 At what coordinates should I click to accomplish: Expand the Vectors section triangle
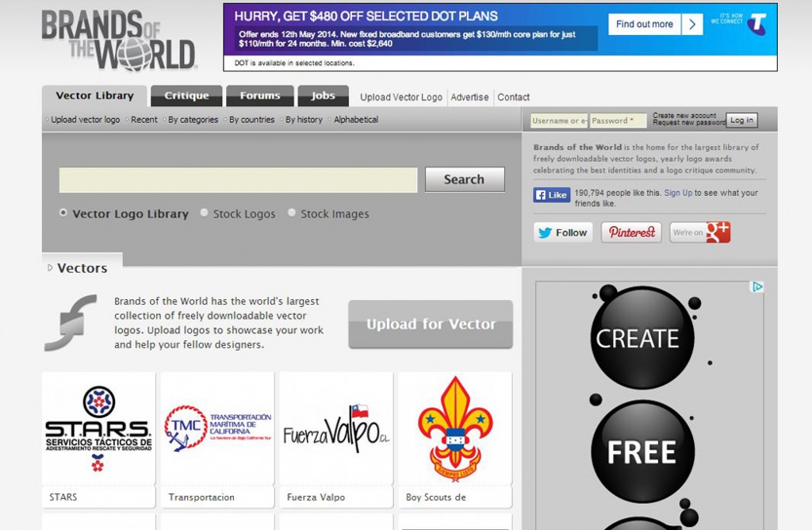coord(50,268)
